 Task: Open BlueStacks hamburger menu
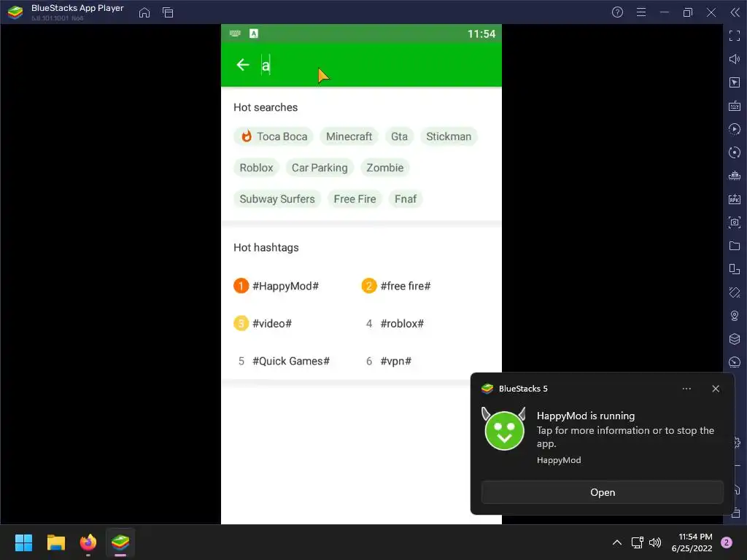click(x=641, y=12)
